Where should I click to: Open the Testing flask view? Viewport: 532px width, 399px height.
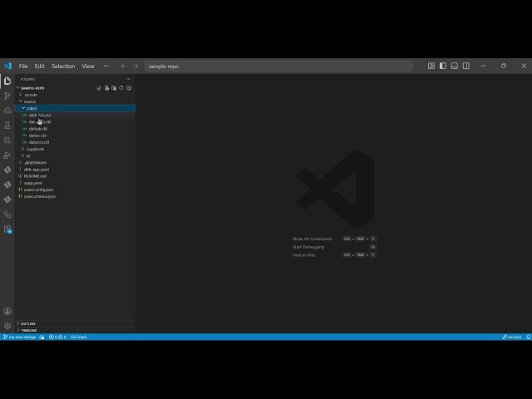click(7, 126)
